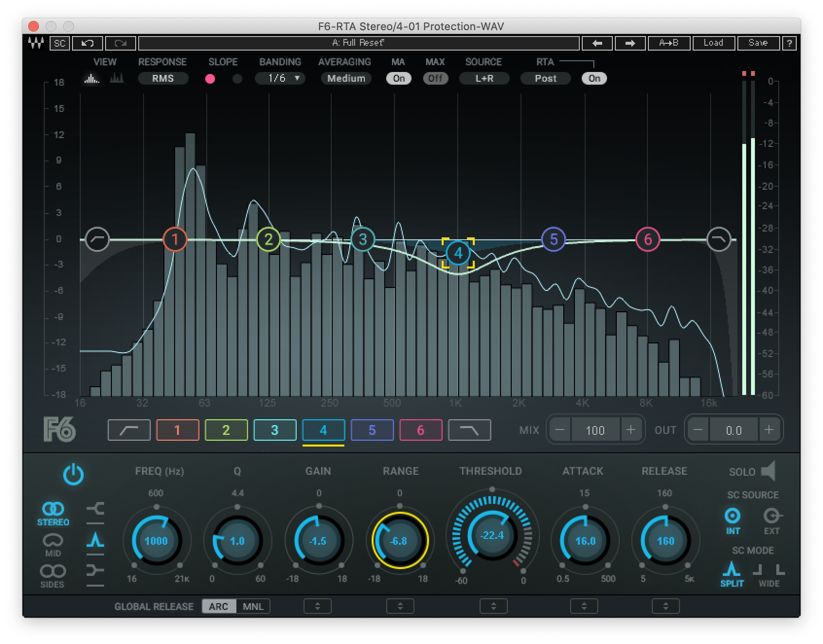Select the dark slope option
This screenshot has height=644, width=823.
pos(237,79)
